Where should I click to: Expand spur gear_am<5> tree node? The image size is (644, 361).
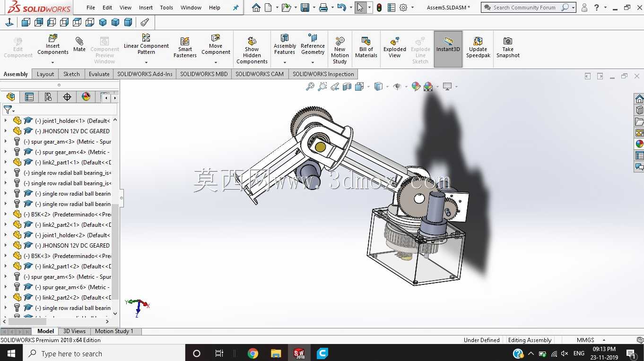6,276
